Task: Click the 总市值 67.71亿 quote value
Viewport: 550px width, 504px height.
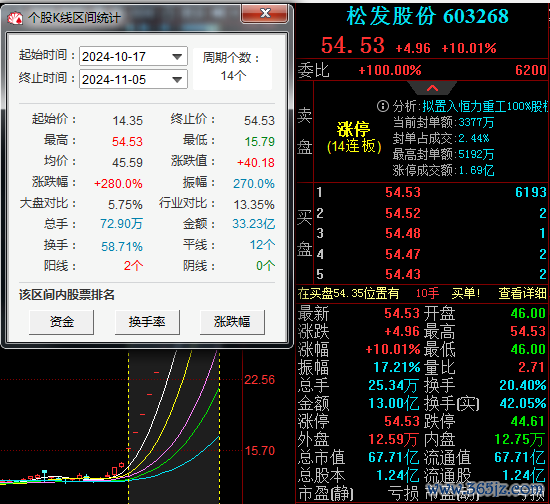Action: [394, 457]
